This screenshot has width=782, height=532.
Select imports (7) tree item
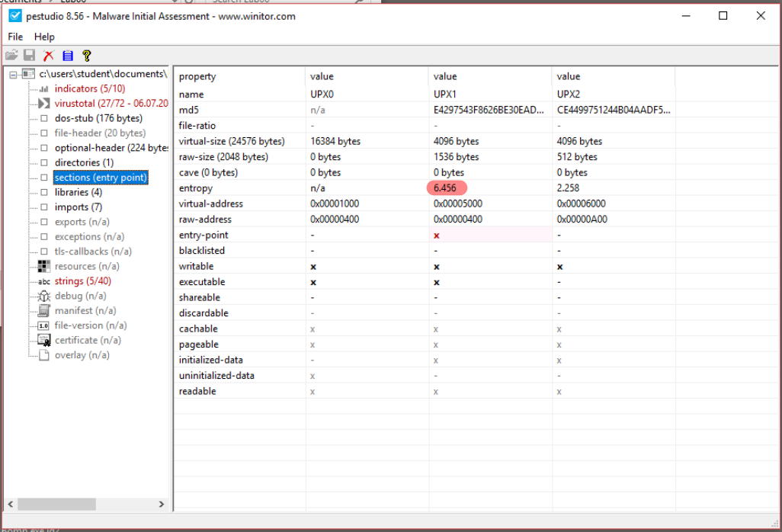pyautogui.click(x=78, y=207)
